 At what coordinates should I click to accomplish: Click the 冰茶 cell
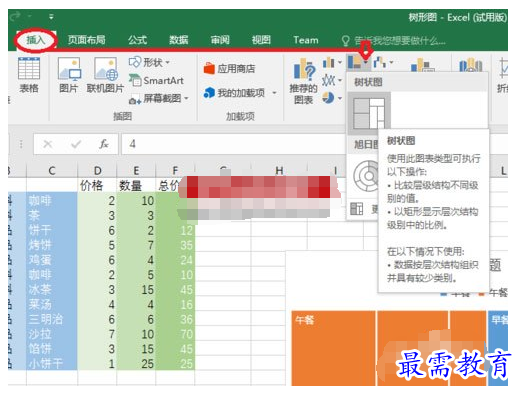pos(52,289)
